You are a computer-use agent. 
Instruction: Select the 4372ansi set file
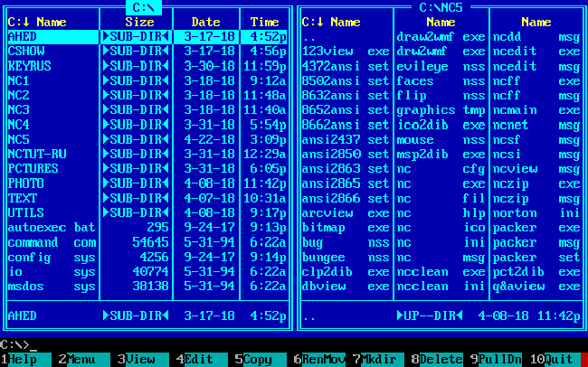[346, 66]
